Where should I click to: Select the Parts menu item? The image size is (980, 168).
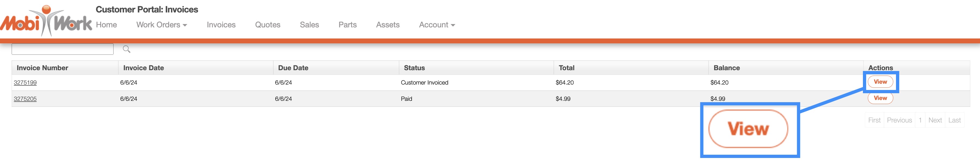347,25
